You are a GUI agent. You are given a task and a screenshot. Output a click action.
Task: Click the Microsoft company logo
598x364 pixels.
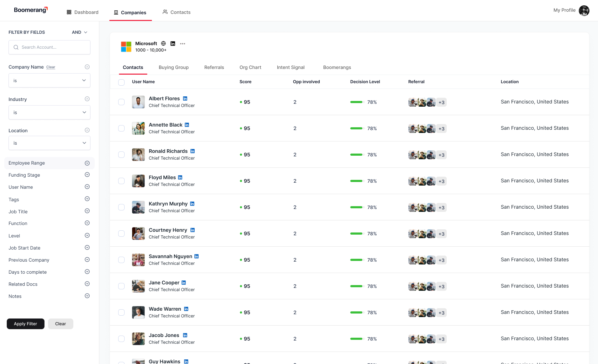[126, 47]
